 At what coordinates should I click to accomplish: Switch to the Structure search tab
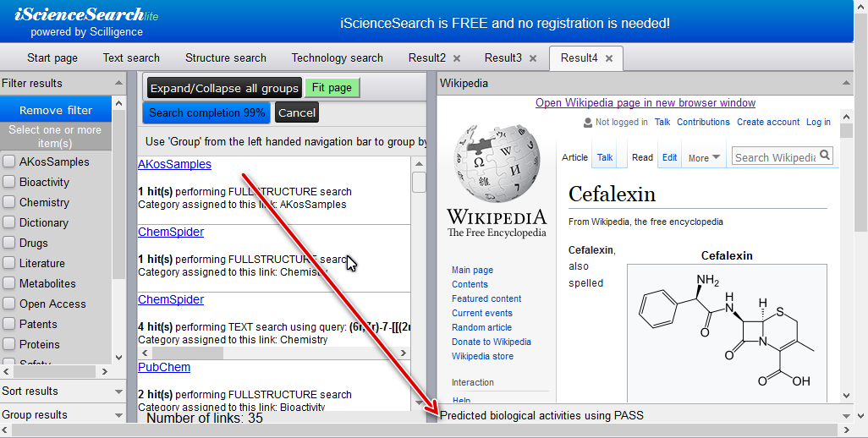pos(225,58)
